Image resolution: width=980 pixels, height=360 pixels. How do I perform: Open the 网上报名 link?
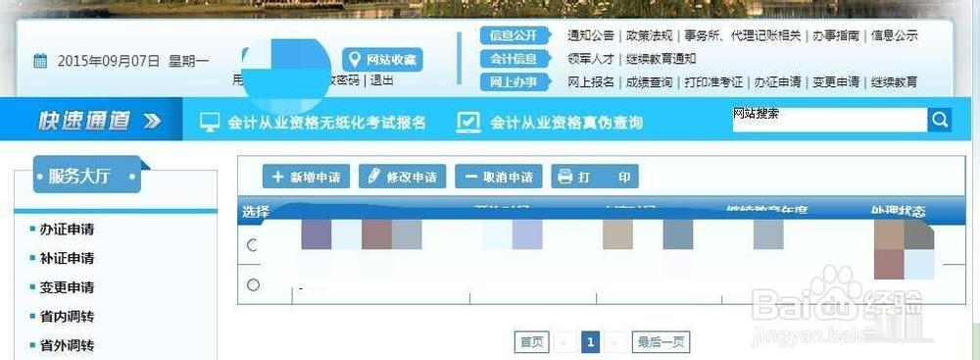[x=591, y=82]
